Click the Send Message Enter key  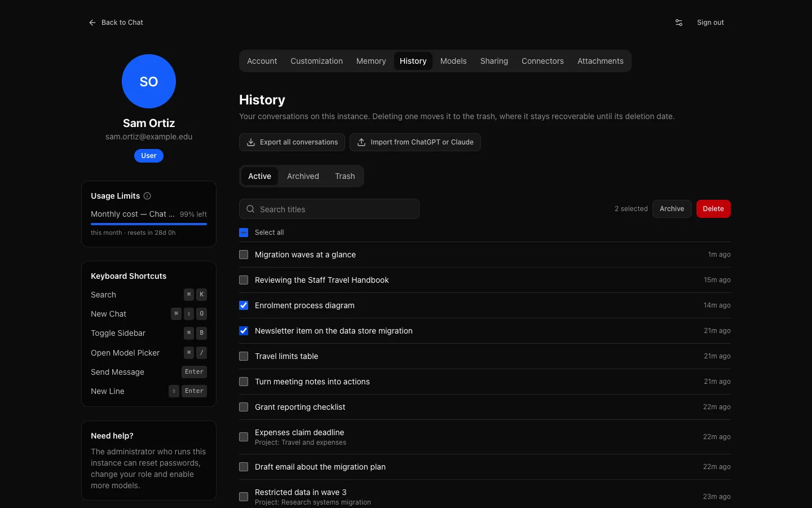[194, 372]
